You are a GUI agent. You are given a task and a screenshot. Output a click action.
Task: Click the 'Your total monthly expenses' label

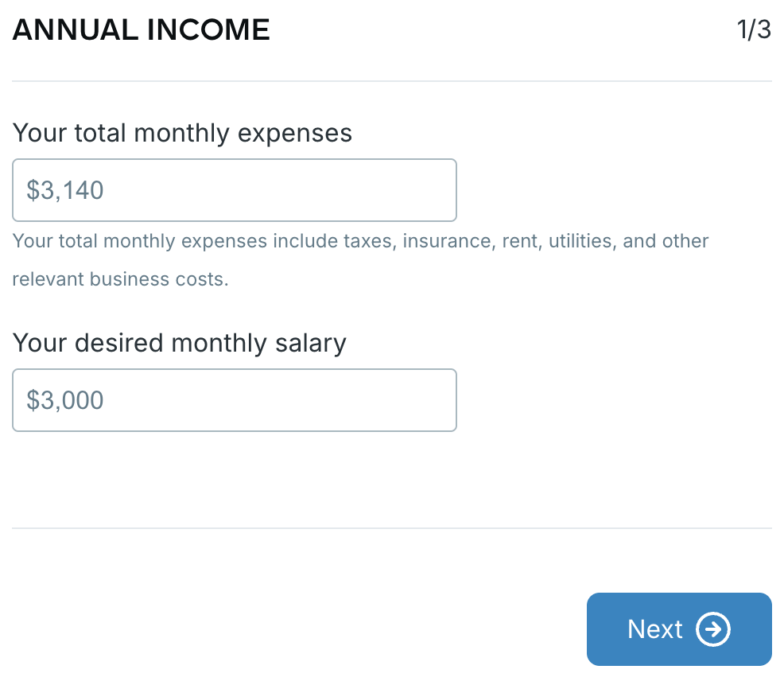click(182, 132)
